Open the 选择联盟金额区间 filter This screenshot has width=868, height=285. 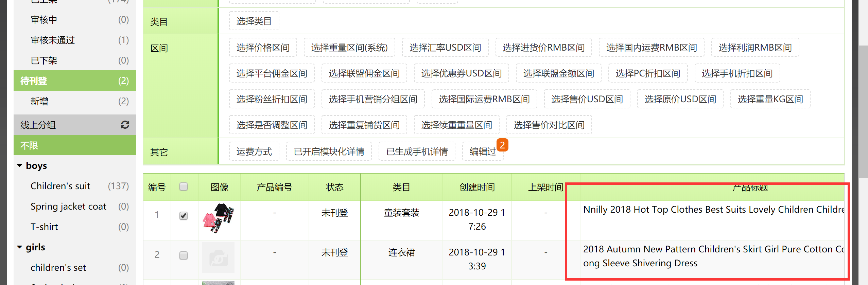pos(558,73)
